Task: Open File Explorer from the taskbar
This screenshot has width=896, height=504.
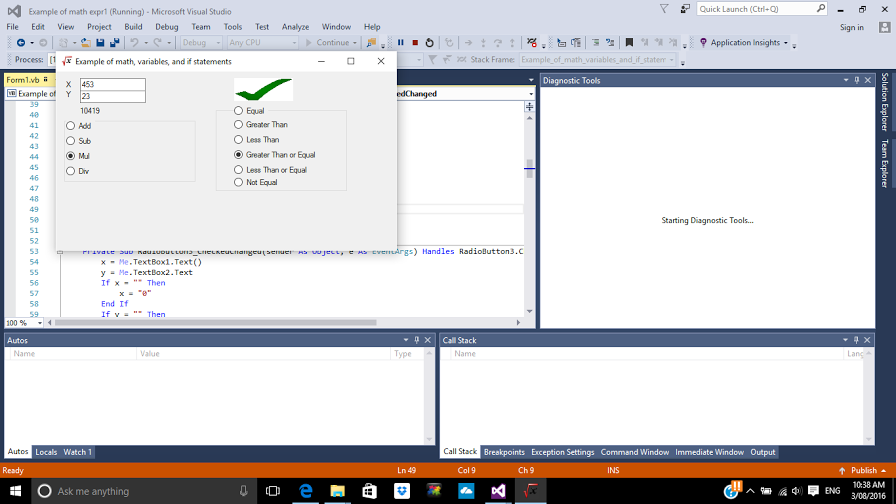Action: (x=338, y=491)
